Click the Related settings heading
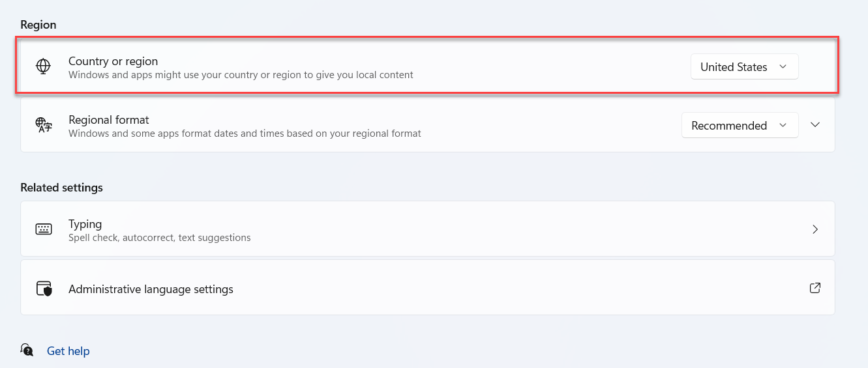Viewport: 868px width, 368px height. [x=61, y=188]
